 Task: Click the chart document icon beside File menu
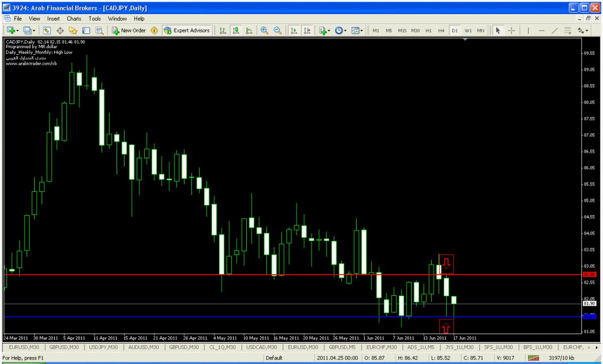pyautogui.click(x=7, y=19)
